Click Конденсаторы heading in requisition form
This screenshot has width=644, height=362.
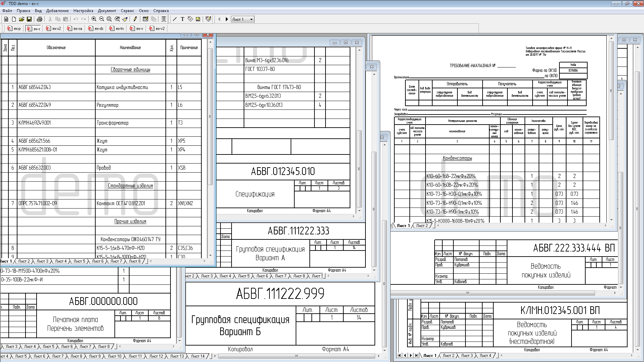457,158
